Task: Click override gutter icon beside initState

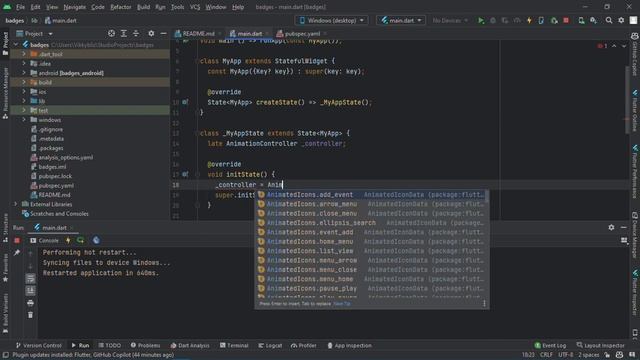Action: 185,174
